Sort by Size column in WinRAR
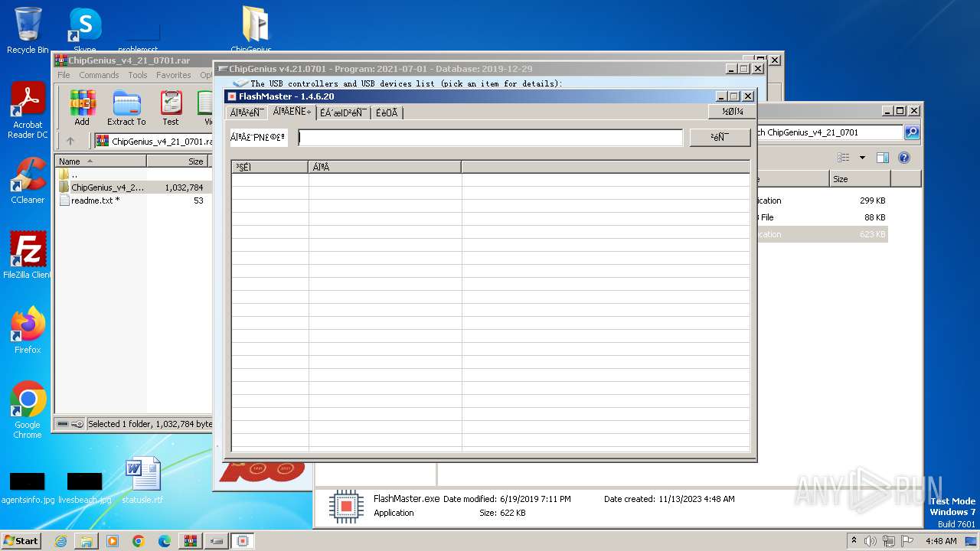The height and width of the screenshot is (551, 980). [x=178, y=161]
